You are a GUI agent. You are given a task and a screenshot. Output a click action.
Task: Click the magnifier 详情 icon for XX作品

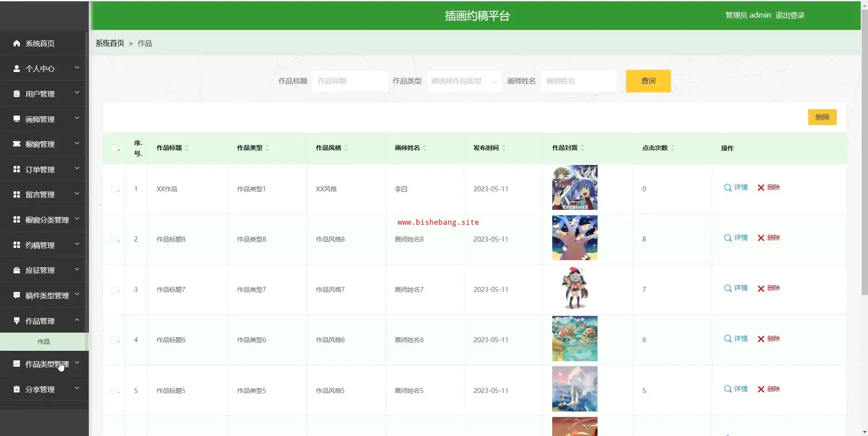point(728,188)
